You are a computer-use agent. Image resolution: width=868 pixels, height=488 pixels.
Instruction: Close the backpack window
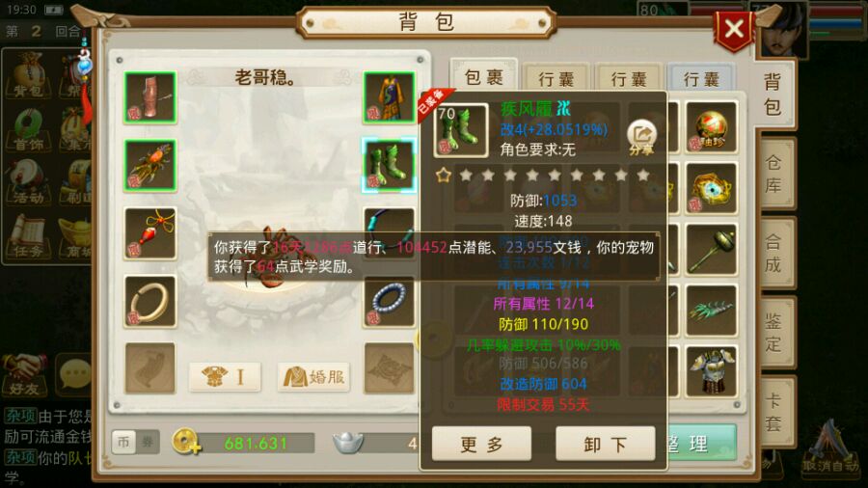point(734,29)
